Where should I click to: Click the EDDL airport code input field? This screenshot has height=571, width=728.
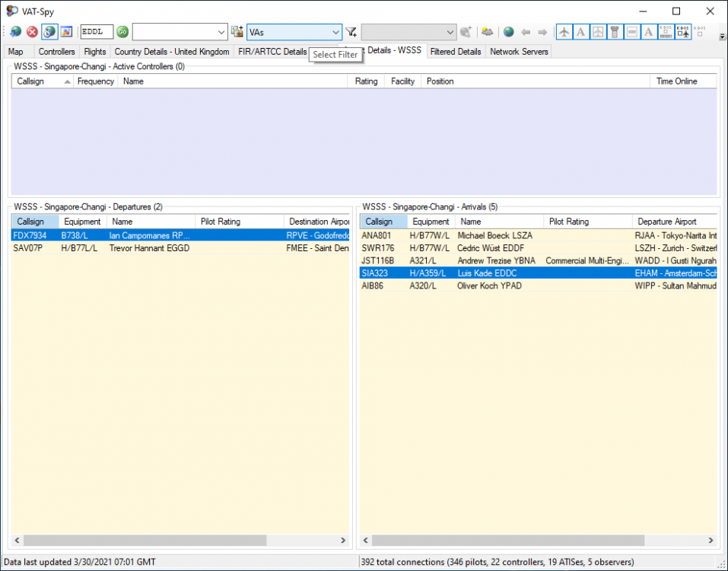[x=97, y=32]
